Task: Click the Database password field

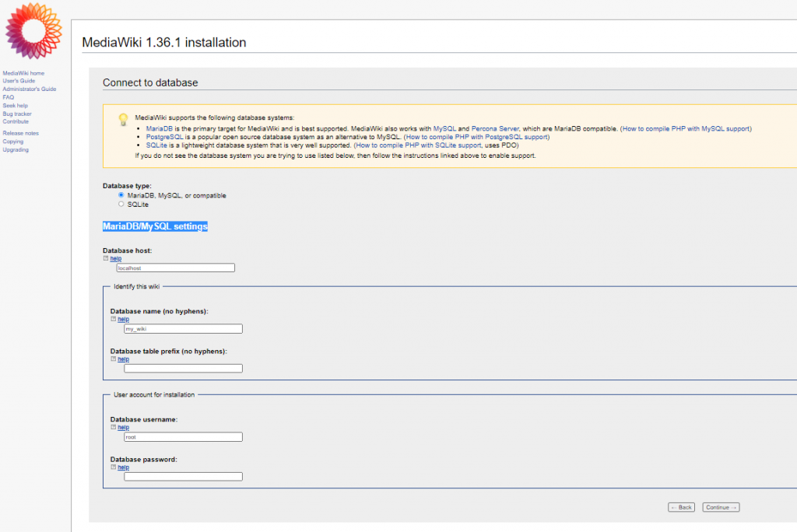Action: (x=183, y=477)
